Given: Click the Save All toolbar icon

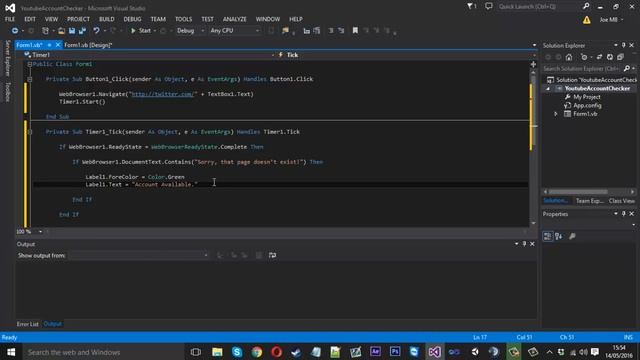Looking at the screenshot, I should [82, 31].
